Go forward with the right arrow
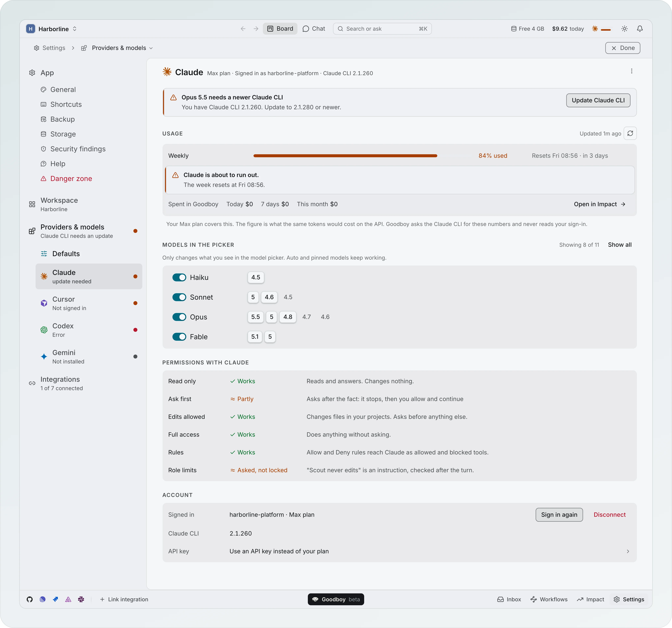The width and height of the screenshot is (672, 628). (256, 29)
